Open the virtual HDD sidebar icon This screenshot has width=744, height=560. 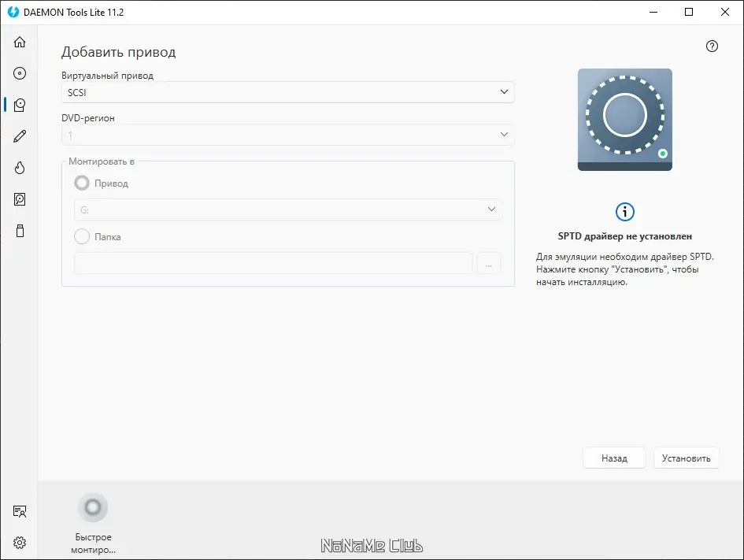(20, 199)
